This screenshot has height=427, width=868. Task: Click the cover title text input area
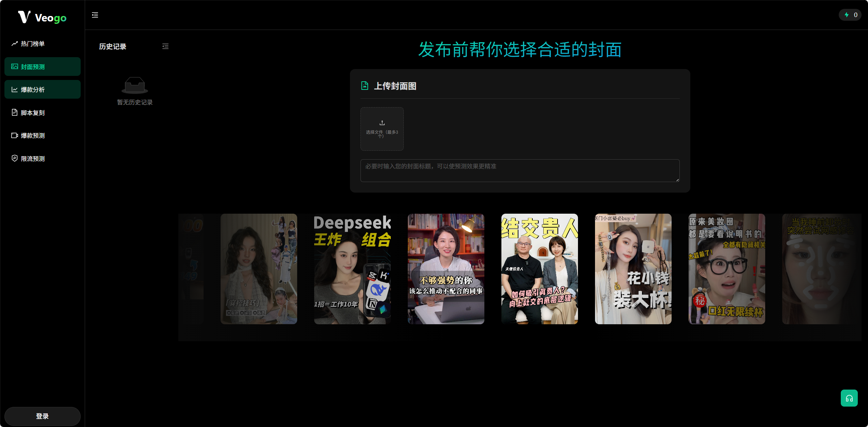coord(520,170)
